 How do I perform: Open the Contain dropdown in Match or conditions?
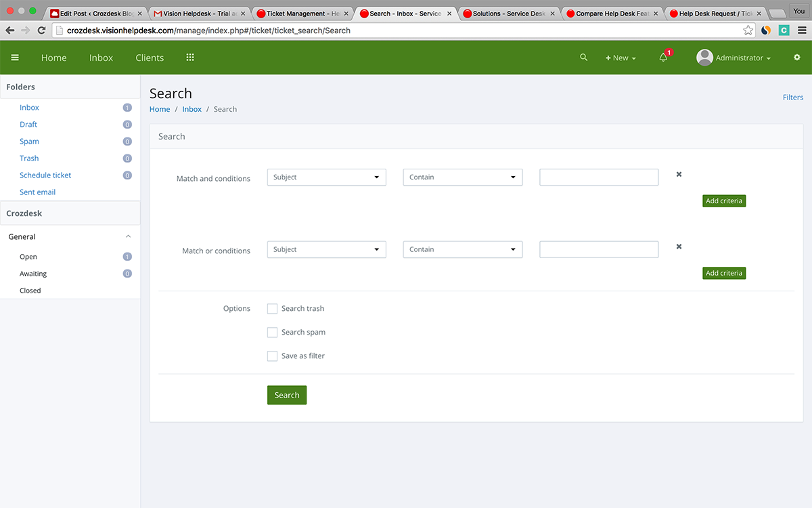462,250
